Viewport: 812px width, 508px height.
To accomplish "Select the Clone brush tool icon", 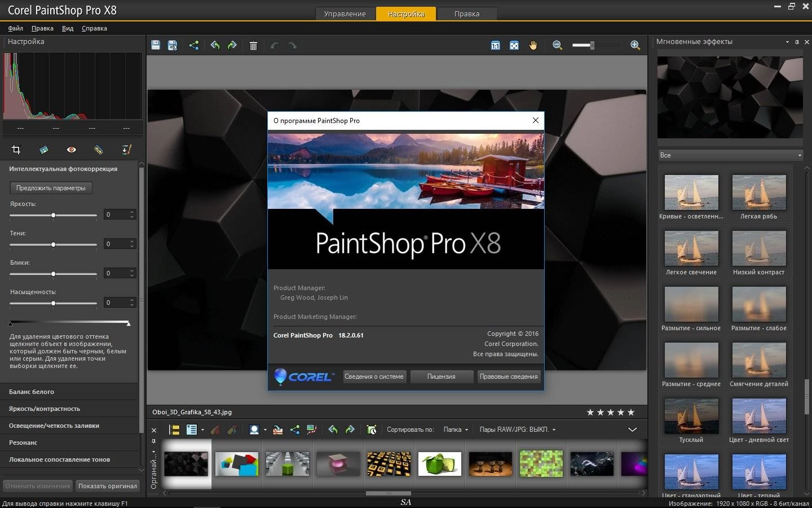I will click(x=126, y=150).
